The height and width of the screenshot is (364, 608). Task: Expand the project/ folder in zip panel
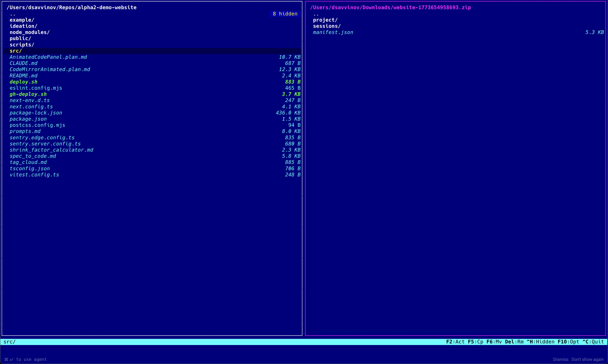click(x=325, y=20)
